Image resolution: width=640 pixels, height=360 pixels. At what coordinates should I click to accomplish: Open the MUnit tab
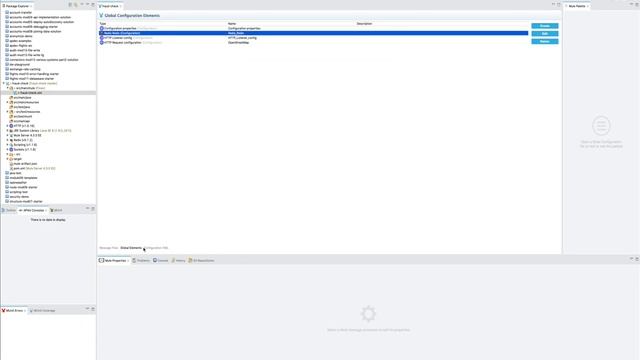tap(56, 210)
